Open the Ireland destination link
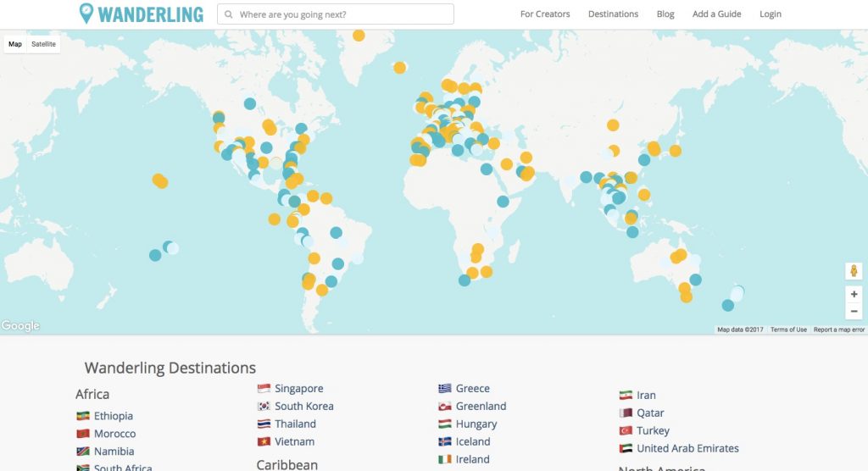The height and width of the screenshot is (471, 868). click(472, 459)
